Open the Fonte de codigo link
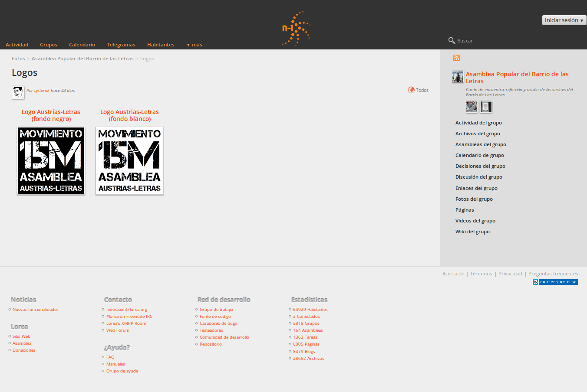The width and height of the screenshot is (587, 392). tap(215, 317)
